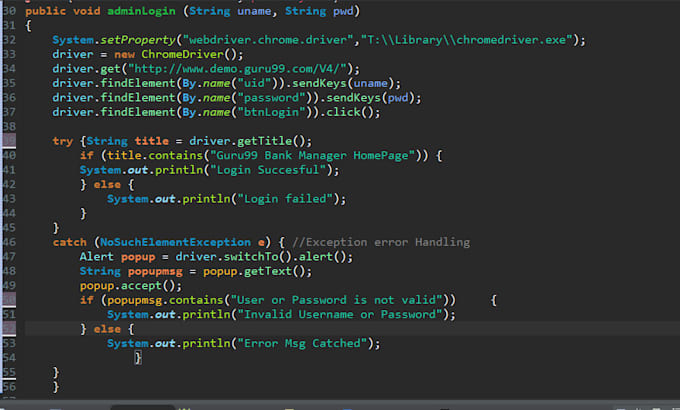Select the uname parameter in the method signature
680x410 pixels.
coord(254,11)
